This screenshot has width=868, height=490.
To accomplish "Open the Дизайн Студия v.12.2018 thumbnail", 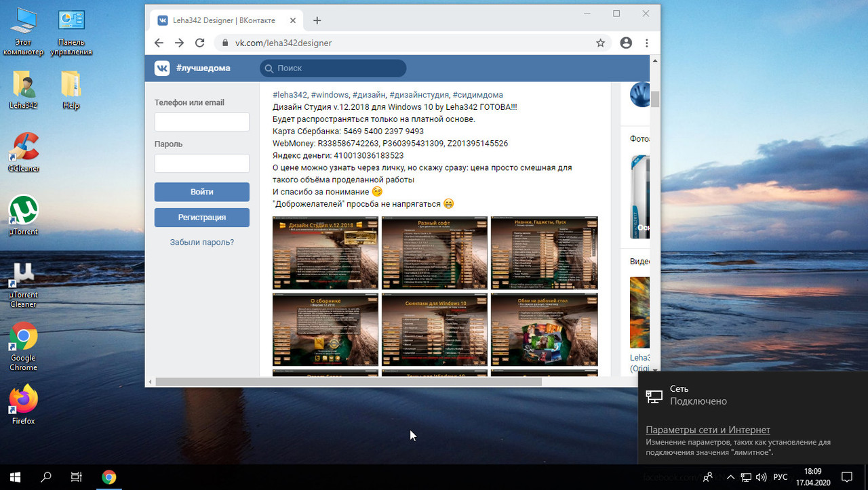I will click(325, 253).
